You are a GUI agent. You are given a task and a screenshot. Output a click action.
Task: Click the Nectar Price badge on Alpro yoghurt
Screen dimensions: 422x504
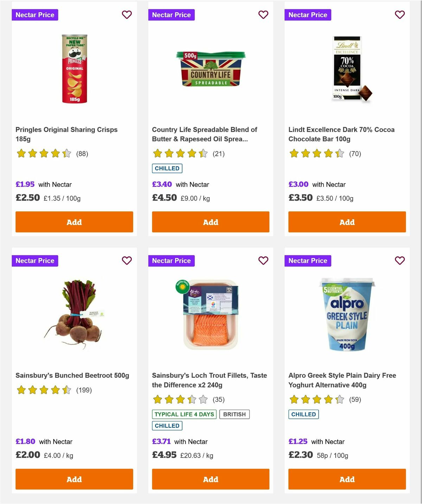[x=308, y=261]
